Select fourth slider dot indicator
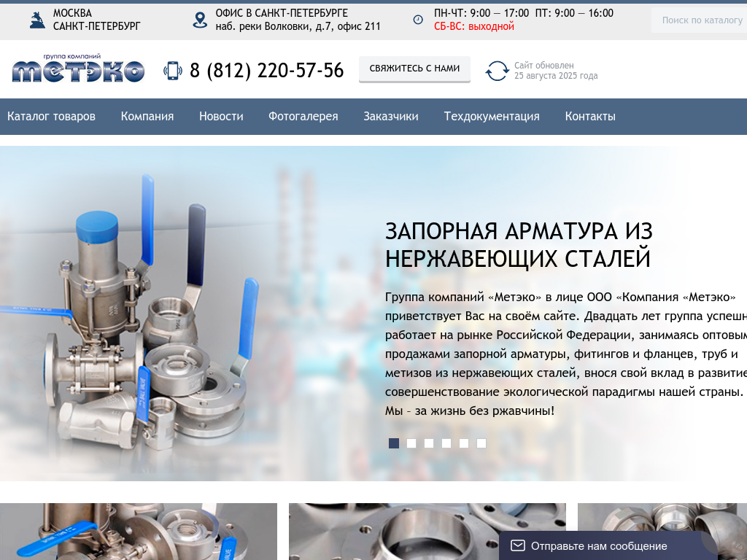The height and width of the screenshot is (560, 747). pos(446,443)
